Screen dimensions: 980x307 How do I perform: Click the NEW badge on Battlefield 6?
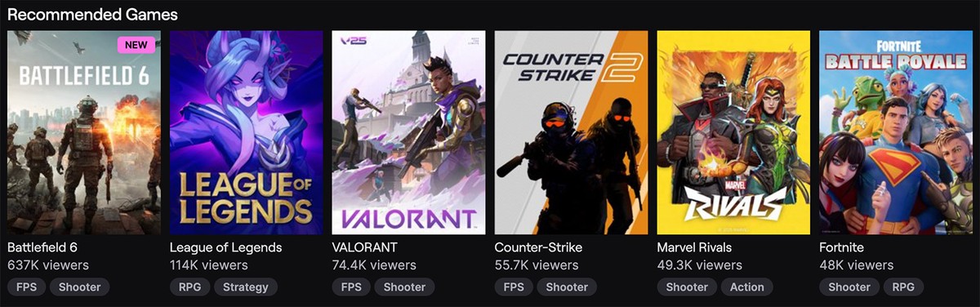[x=136, y=45]
